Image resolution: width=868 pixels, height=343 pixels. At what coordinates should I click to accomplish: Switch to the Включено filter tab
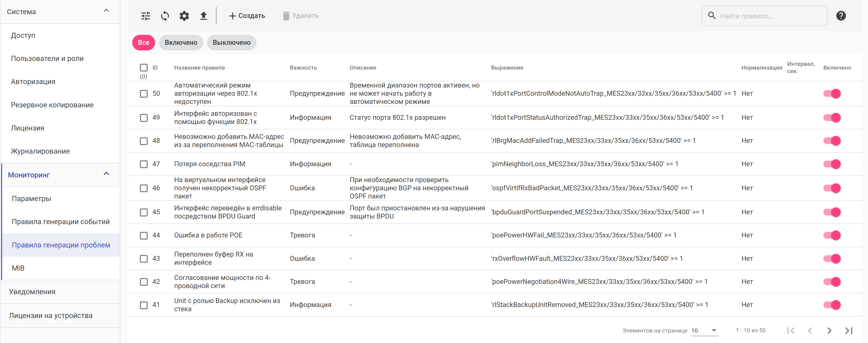tap(181, 43)
